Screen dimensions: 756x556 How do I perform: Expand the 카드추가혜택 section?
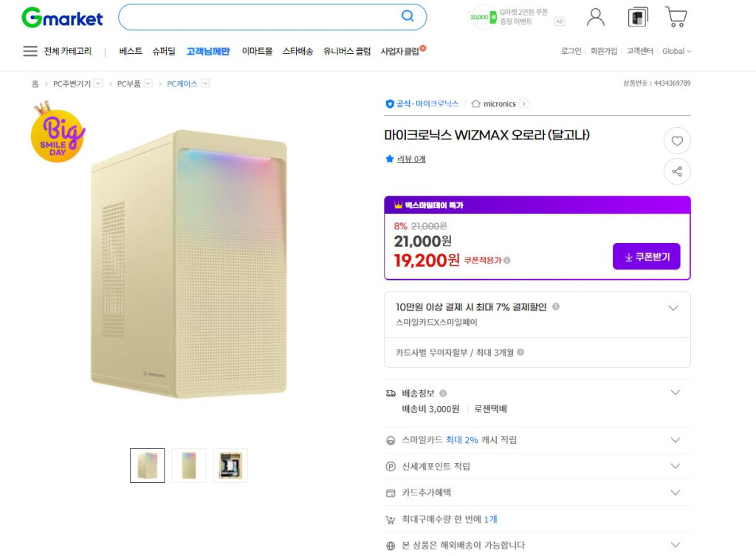[675, 492]
